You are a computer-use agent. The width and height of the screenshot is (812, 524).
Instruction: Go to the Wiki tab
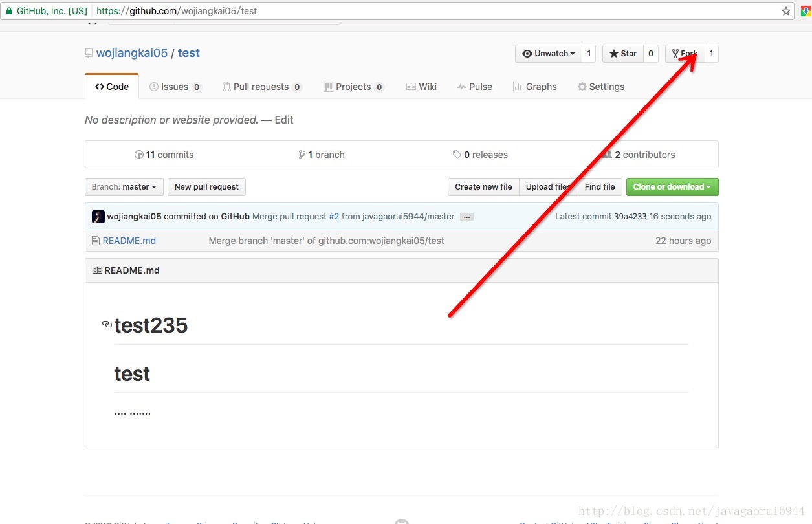tap(421, 87)
